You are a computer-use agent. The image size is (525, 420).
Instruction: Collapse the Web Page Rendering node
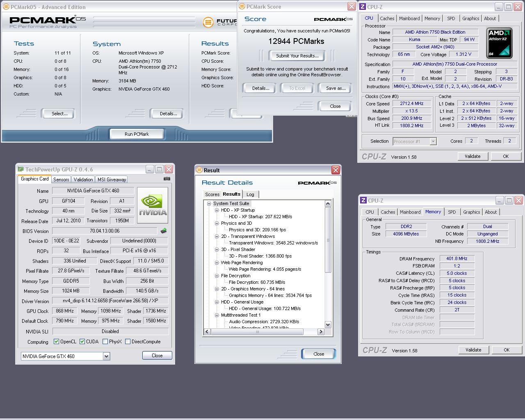217,262
